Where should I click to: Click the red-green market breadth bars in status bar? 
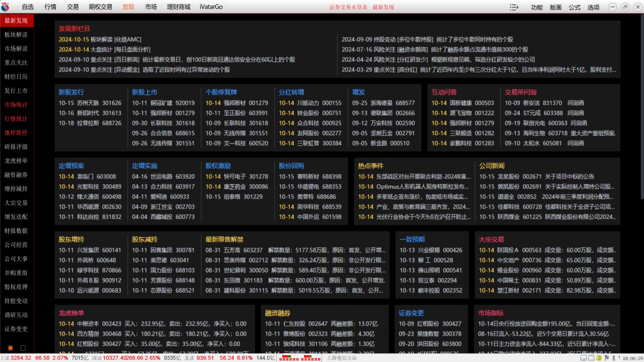coord(300,358)
